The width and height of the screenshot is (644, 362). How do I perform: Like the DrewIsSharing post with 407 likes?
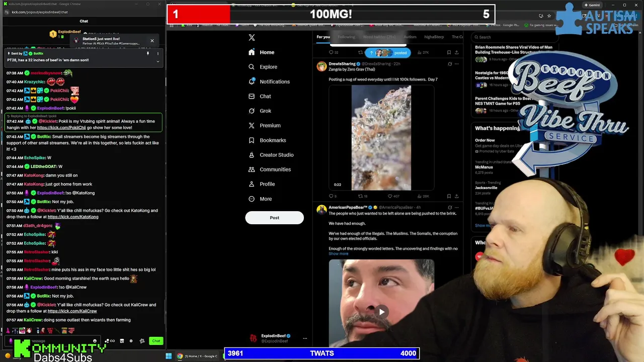[x=393, y=196]
